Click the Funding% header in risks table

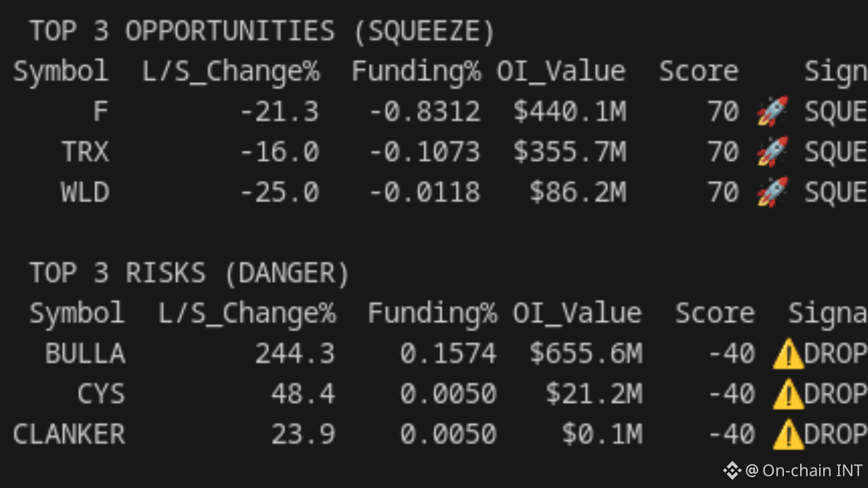coord(432,313)
